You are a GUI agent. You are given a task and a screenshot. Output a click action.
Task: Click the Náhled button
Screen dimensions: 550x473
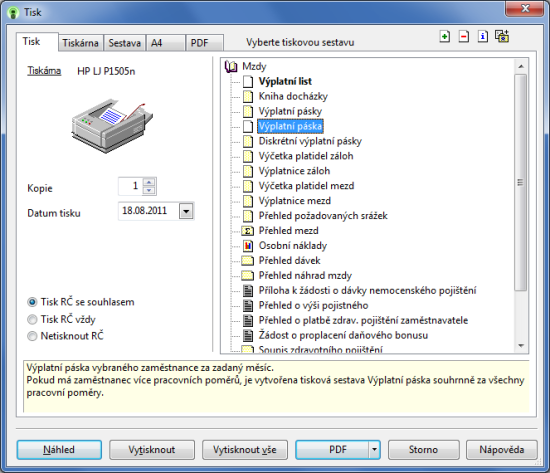pyautogui.click(x=59, y=450)
